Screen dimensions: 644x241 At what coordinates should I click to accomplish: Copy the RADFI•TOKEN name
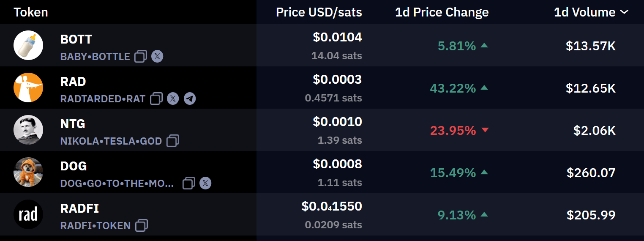coord(142,225)
